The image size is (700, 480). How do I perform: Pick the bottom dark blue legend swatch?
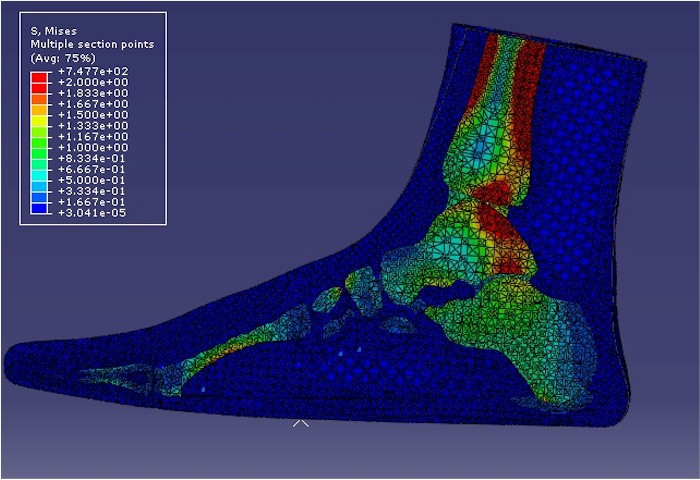[x=40, y=207]
